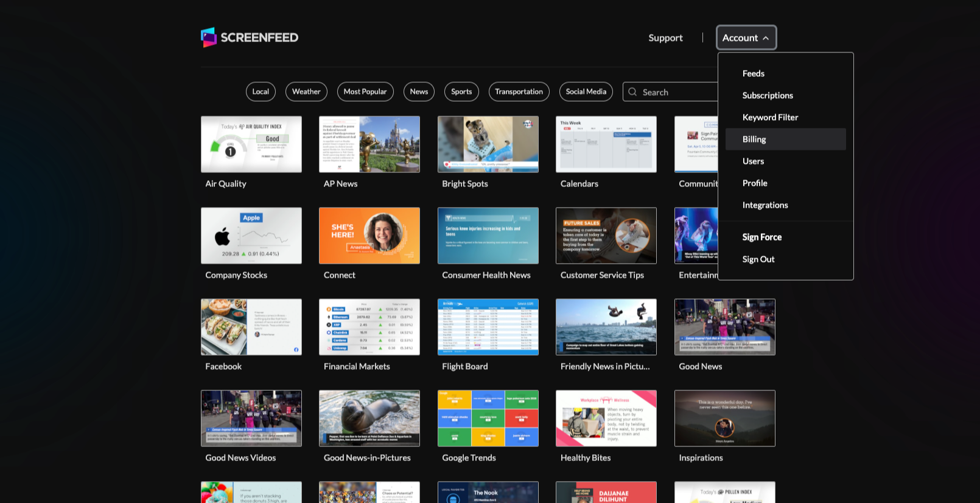Open the Good News Videos thumbnail

[251, 418]
